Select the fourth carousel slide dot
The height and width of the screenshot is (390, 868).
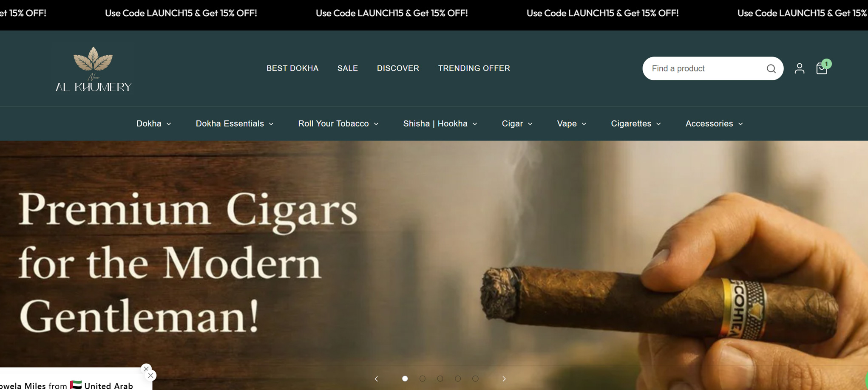[x=458, y=379]
